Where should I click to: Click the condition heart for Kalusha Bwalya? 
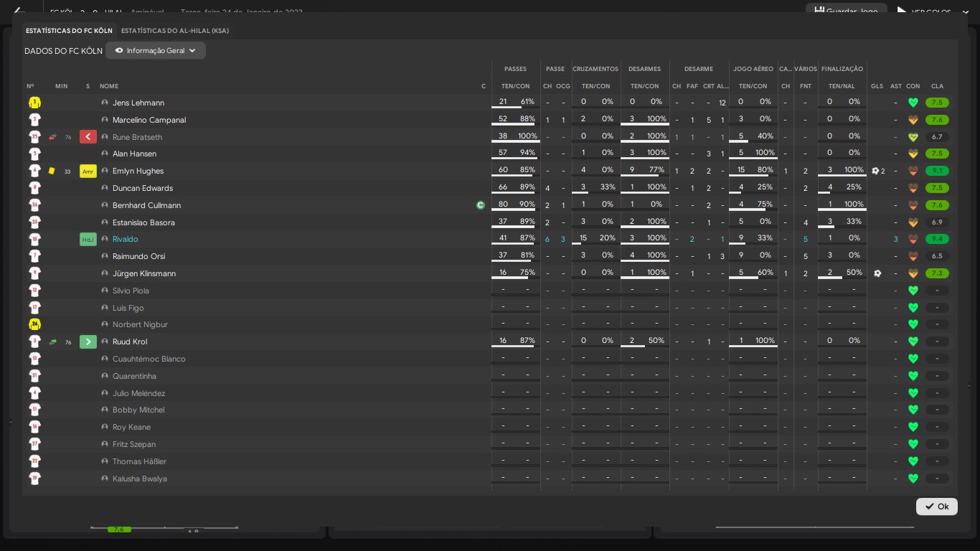pos(913,479)
